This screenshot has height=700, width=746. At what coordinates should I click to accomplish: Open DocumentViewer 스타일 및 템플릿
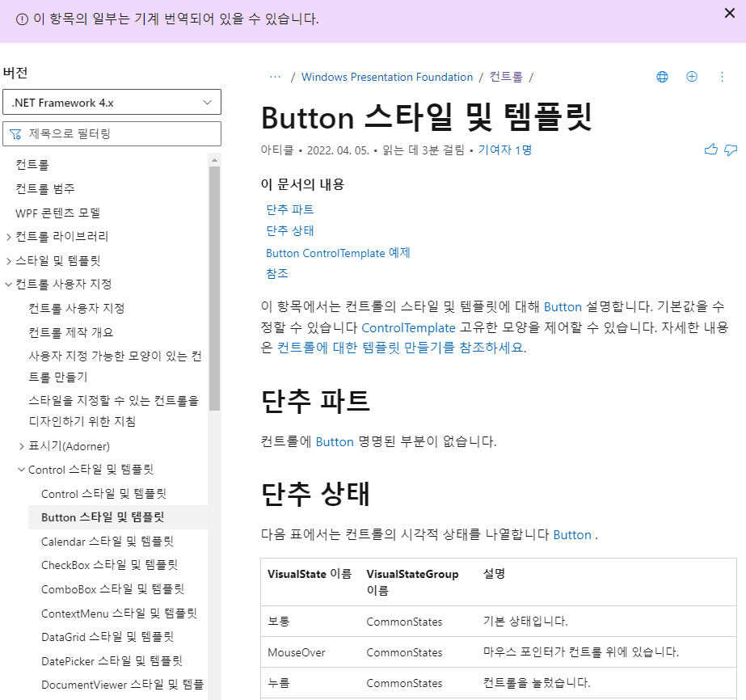point(122,685)
